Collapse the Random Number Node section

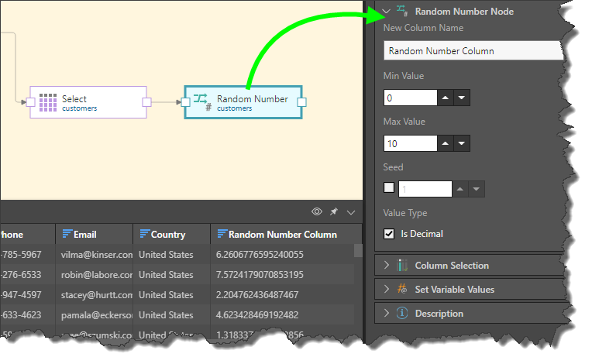(387, 12)
